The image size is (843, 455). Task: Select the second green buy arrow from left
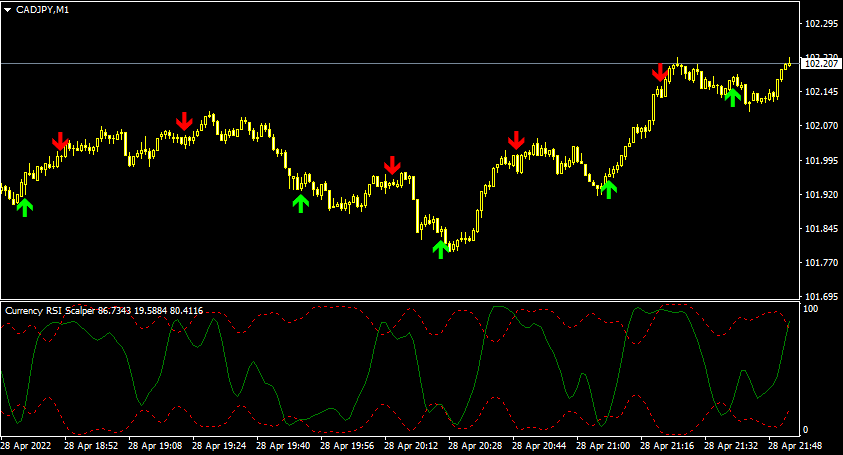point(301,203)
